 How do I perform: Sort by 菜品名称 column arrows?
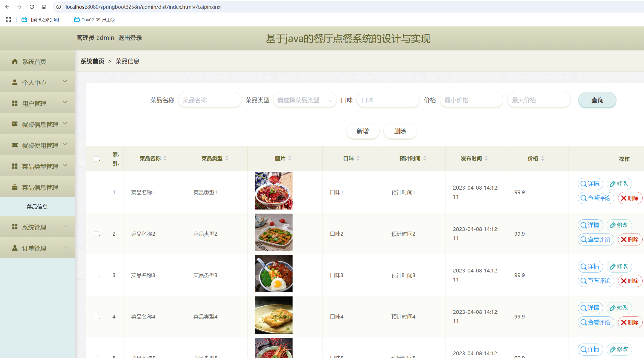click(165, 158)
